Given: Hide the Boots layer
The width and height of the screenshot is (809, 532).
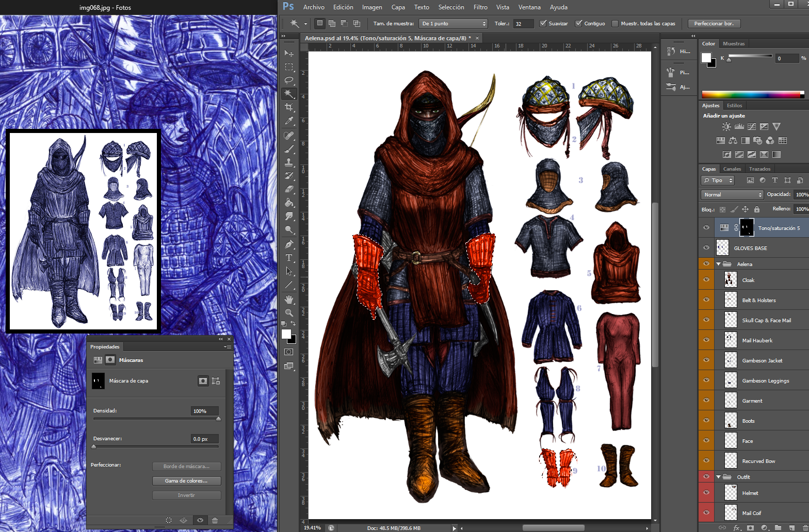Looking at the screenshot, I should click(x=706, y=420).
